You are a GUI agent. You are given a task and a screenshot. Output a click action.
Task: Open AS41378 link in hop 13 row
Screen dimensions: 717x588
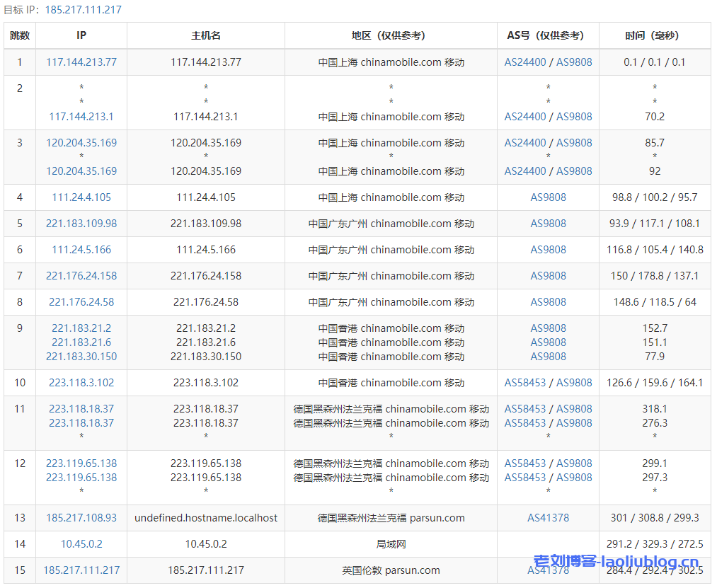(549, 518)
